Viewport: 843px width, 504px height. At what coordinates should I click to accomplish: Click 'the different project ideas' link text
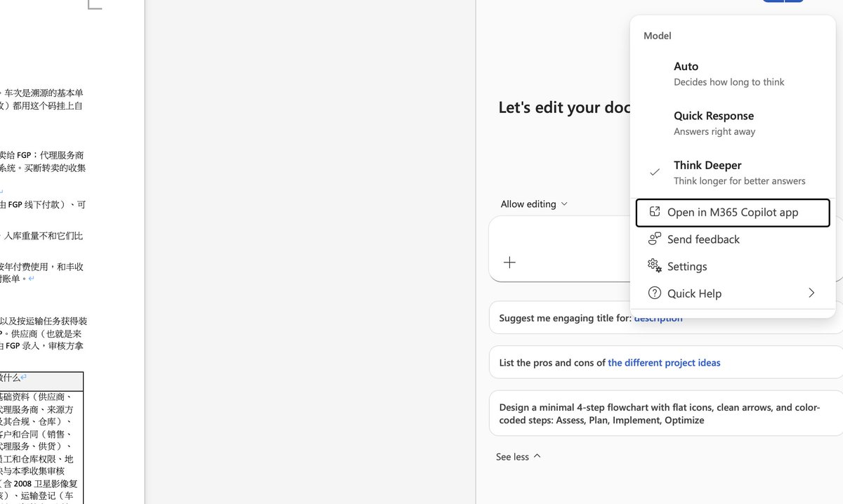(x=664, y=363)
